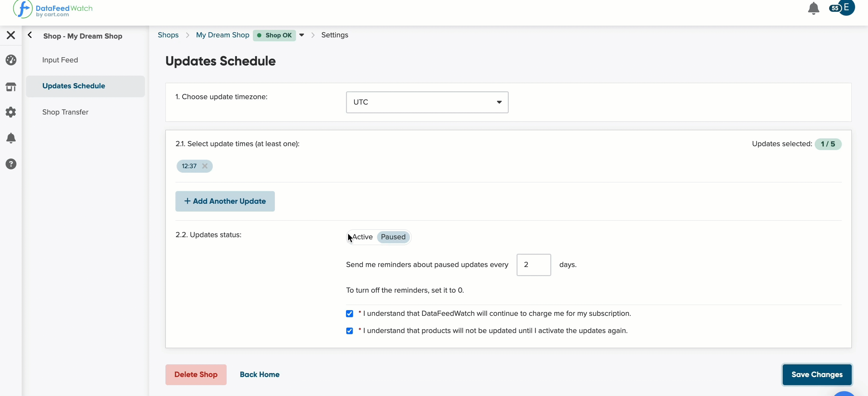The width and height of the screenshot is (868, 396).
Task: Focus the reminder days input field
Action: 533,265
